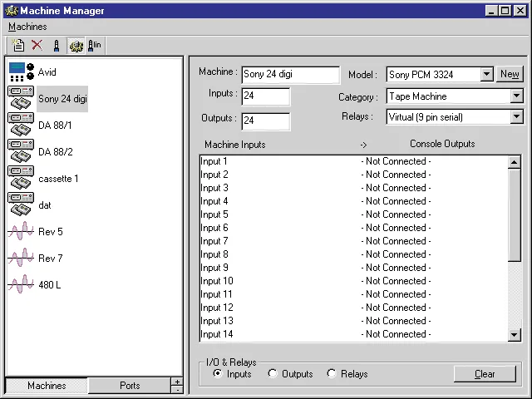
Task: Click the plus stepper next to Ports
Action: (177, 382)
